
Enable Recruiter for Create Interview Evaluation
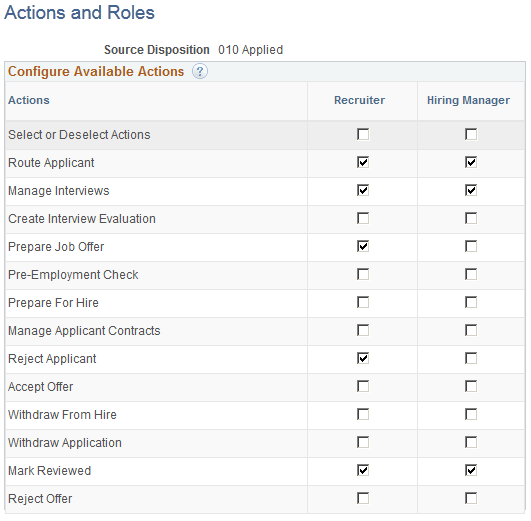363,218
